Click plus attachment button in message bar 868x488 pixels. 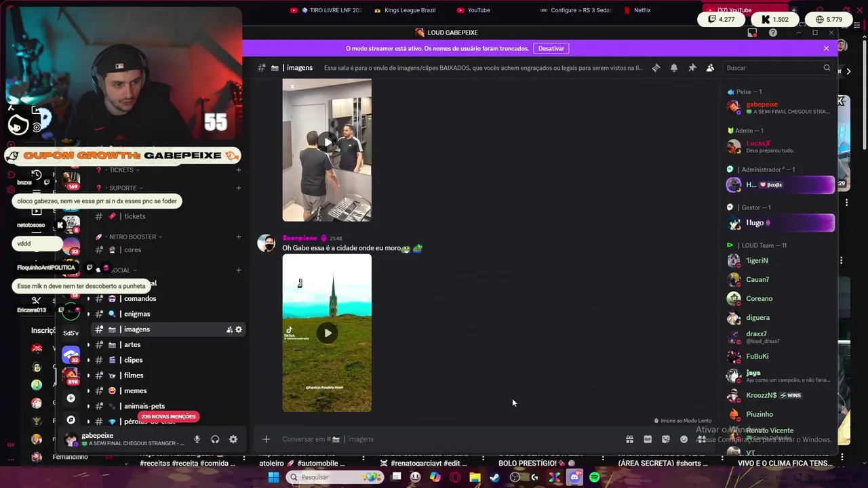click(x=266, y=439)
